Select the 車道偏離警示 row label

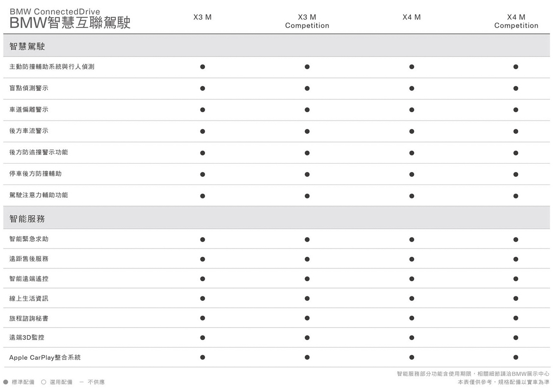28,110
